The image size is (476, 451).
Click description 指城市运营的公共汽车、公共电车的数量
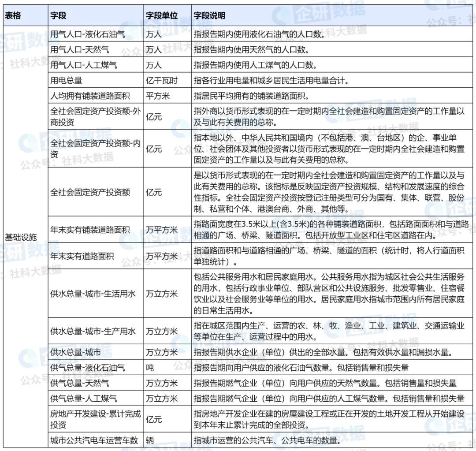pyautogui.click(x=332, y=440)
